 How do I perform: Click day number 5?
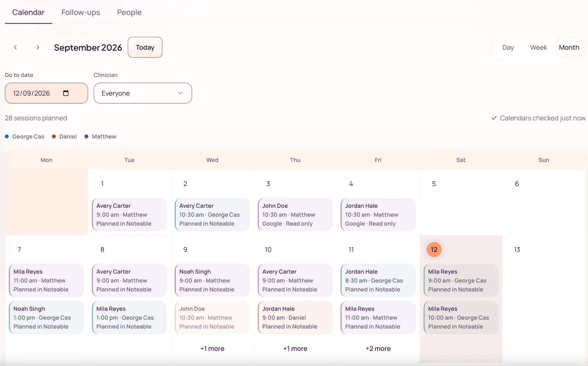(434, 184)
